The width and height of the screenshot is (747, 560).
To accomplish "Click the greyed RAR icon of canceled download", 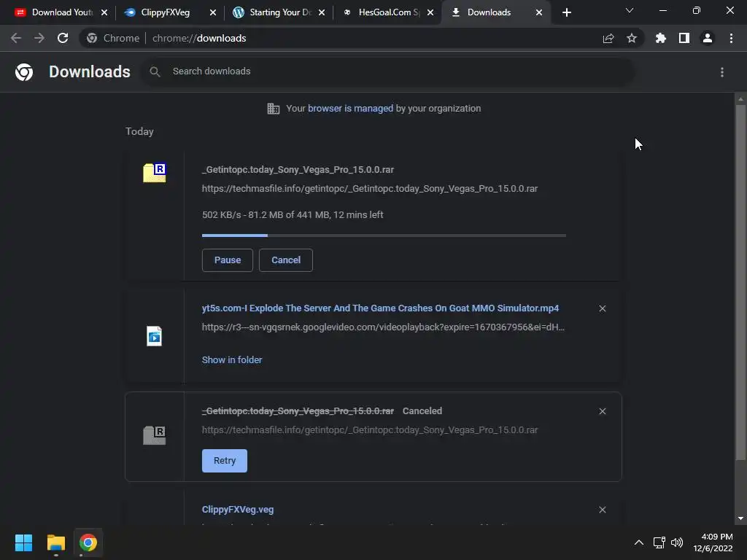I will (x=155, y=435).
